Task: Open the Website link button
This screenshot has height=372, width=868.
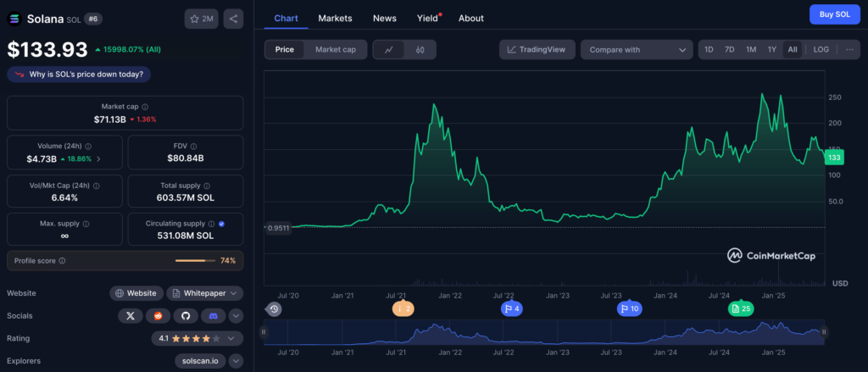Action: tap(136, 293)
